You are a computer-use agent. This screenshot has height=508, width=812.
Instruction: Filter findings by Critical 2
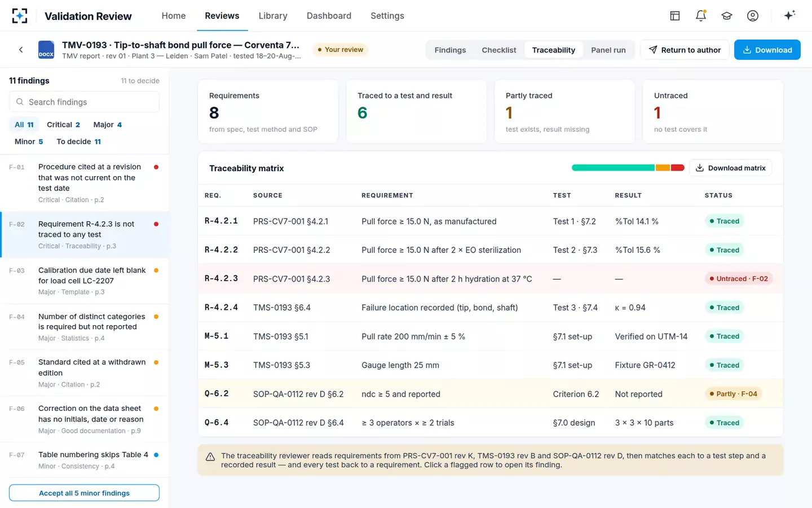click(x=63, y=125)
